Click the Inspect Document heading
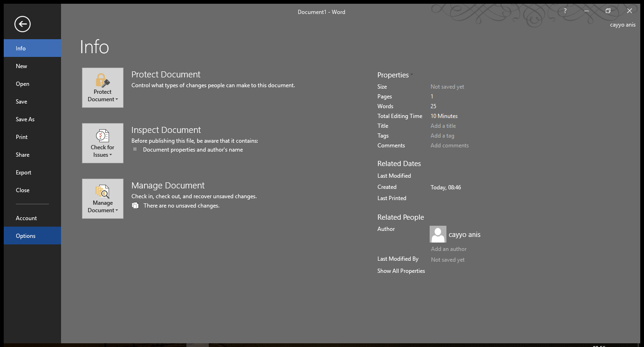This screenshot has height=347, width=644. pos(166,130)
